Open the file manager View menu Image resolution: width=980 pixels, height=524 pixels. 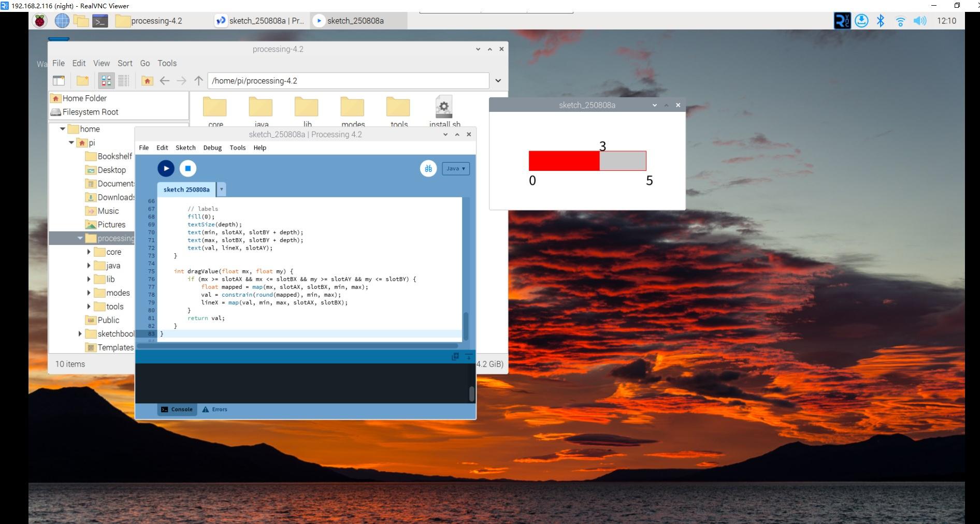point(102,63)
